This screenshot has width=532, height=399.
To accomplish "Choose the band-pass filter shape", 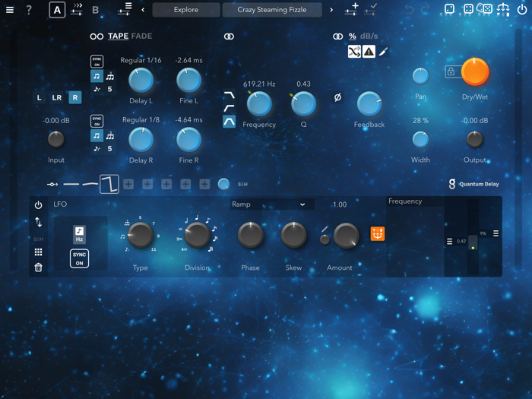I will (230, 122).
